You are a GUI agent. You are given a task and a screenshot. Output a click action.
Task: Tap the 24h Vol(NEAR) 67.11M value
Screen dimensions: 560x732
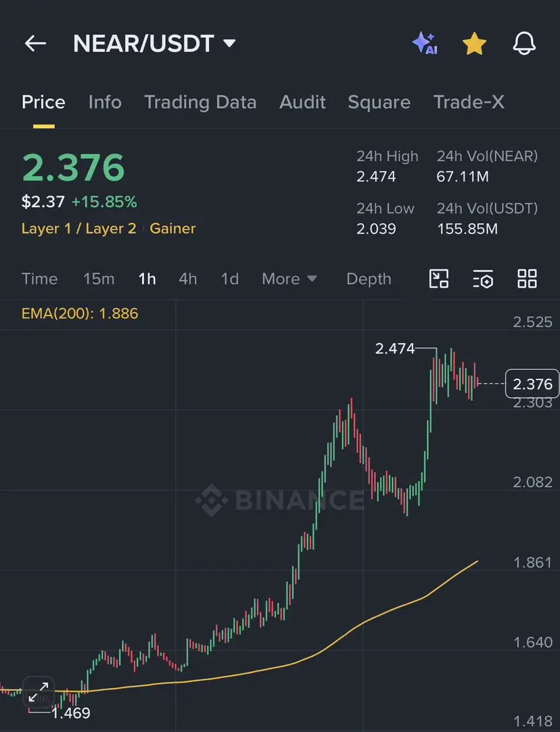[x=463, y=177]
